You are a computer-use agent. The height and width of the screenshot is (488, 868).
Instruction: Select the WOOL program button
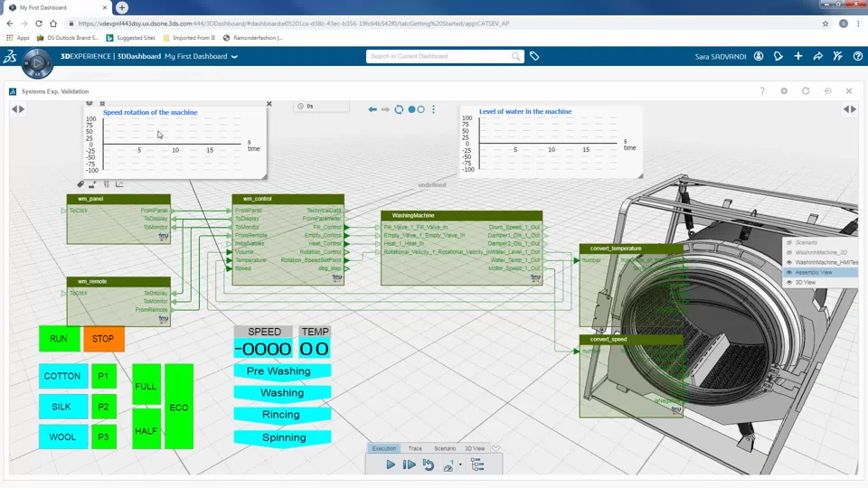pyautogui.click(x=62, y=436)
